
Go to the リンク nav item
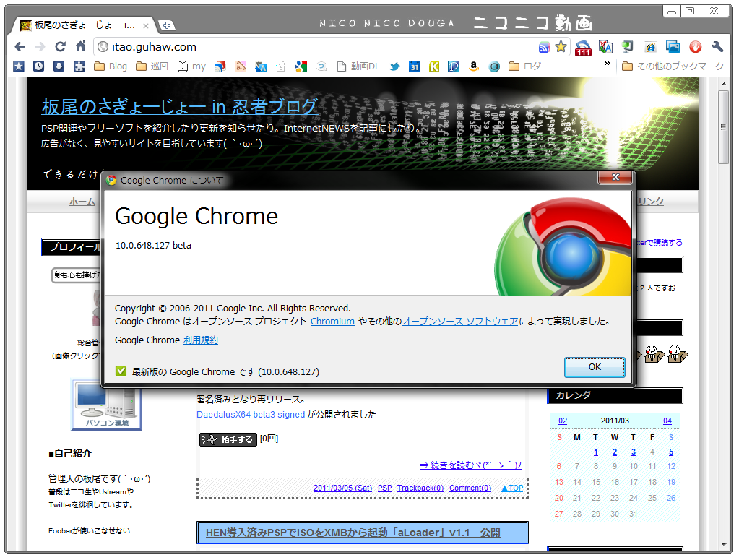pyautogui.click(x=650, y=202)
